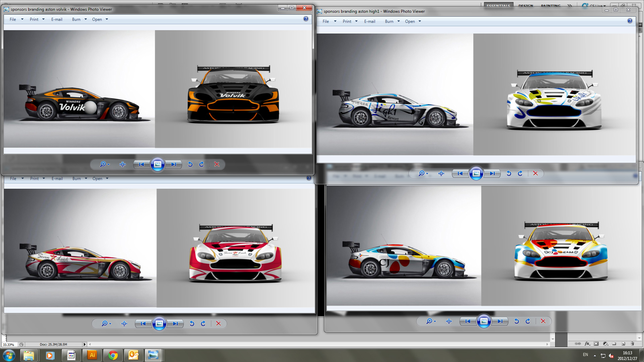Click Delete red X in the Volvik viewer
This screenshot has height=362, width=644.
pyautogui.click(x=217, y=164)
